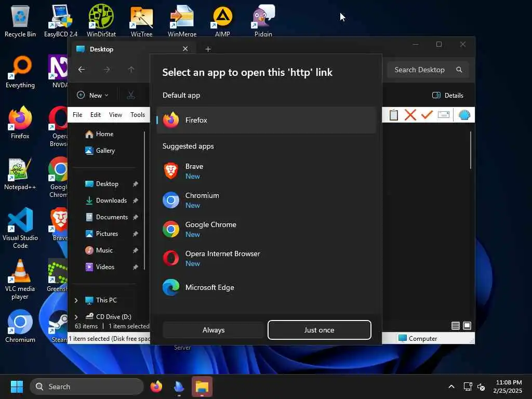Open Visual Studio Code desktop shortcut
Image resolution: width=532 pixels, height=399 pixels.
pyautogui.click(x=20, y=228)
